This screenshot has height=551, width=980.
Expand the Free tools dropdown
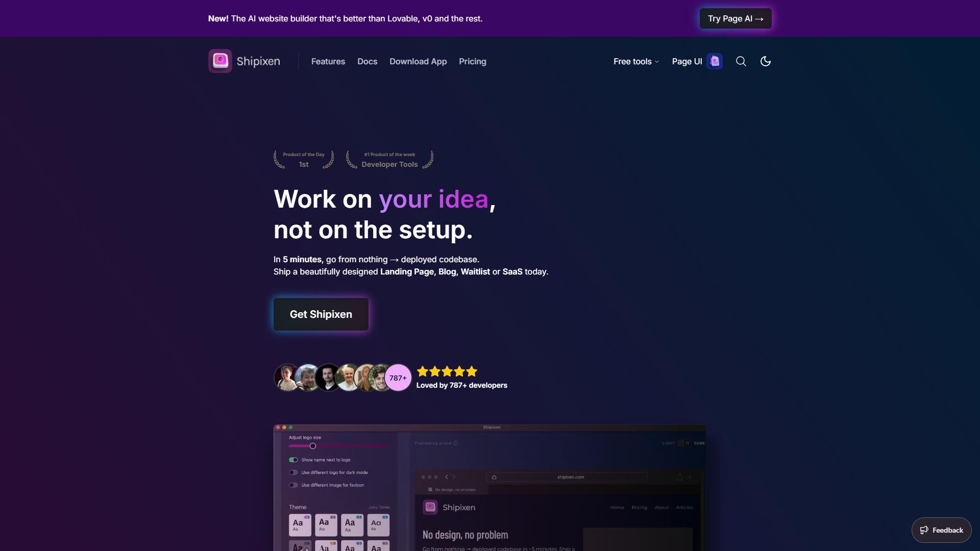636,61
